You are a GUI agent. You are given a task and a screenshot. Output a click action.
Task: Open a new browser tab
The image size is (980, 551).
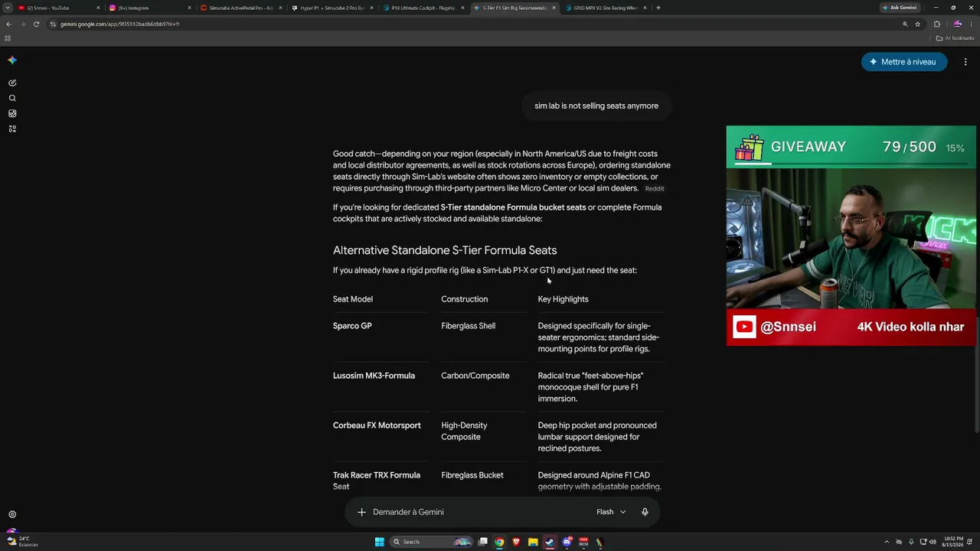coord(658,8)
